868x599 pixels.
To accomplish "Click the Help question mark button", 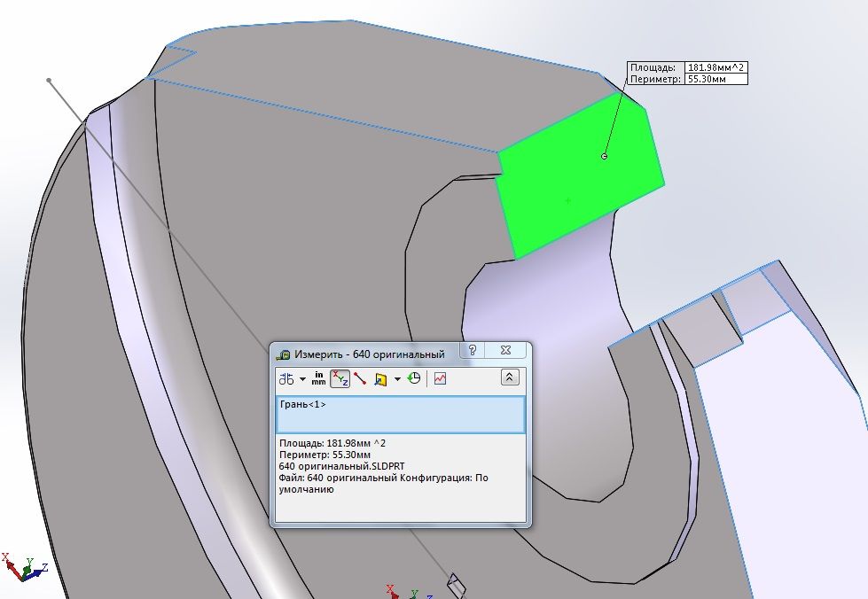I will 473,351.
